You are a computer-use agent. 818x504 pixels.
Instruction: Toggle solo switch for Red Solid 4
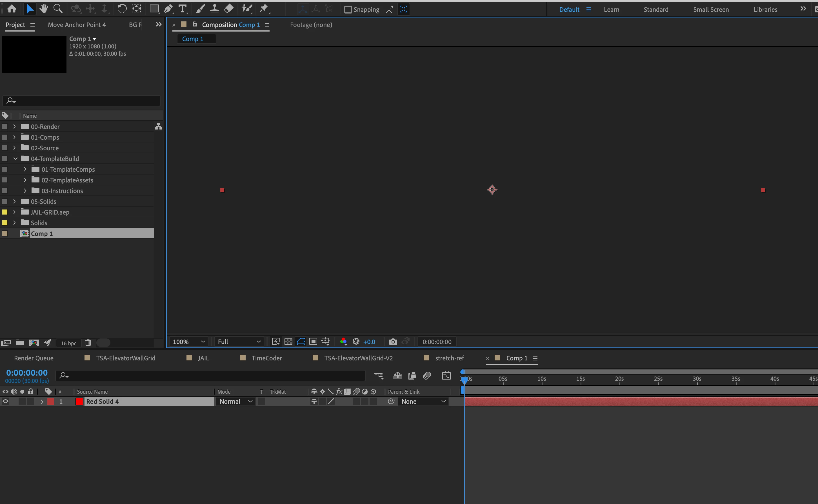[22, 401]
